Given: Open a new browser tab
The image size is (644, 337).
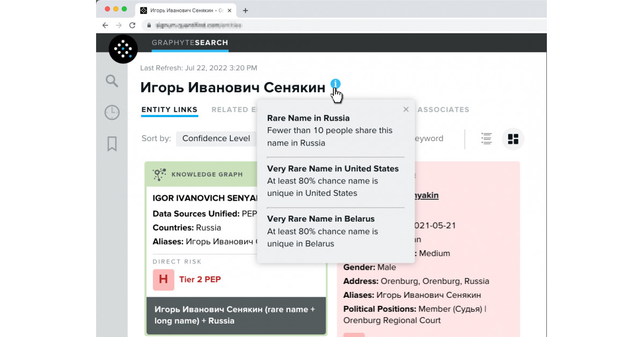Looking at the screenshot, I should (245, 10).
